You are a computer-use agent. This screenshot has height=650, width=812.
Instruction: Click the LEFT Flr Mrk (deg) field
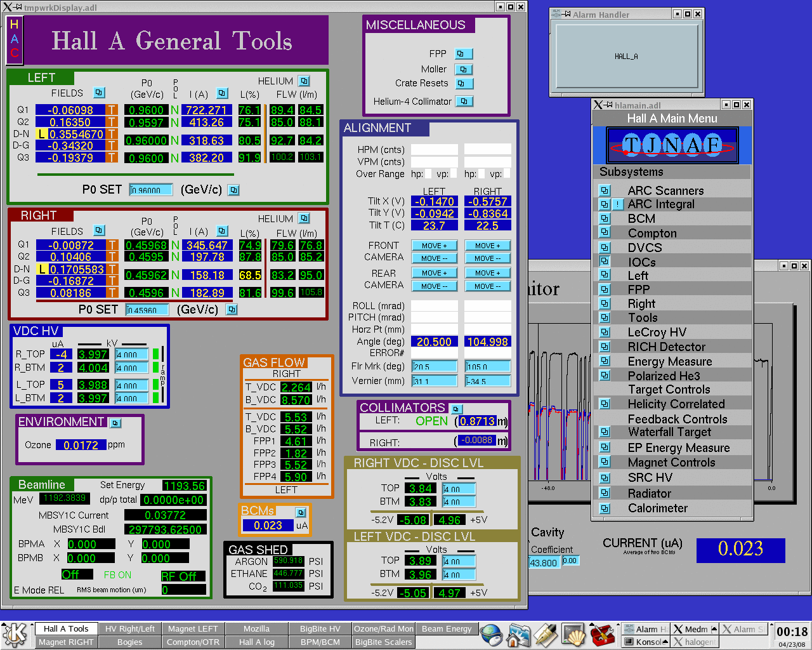[435, 366]
